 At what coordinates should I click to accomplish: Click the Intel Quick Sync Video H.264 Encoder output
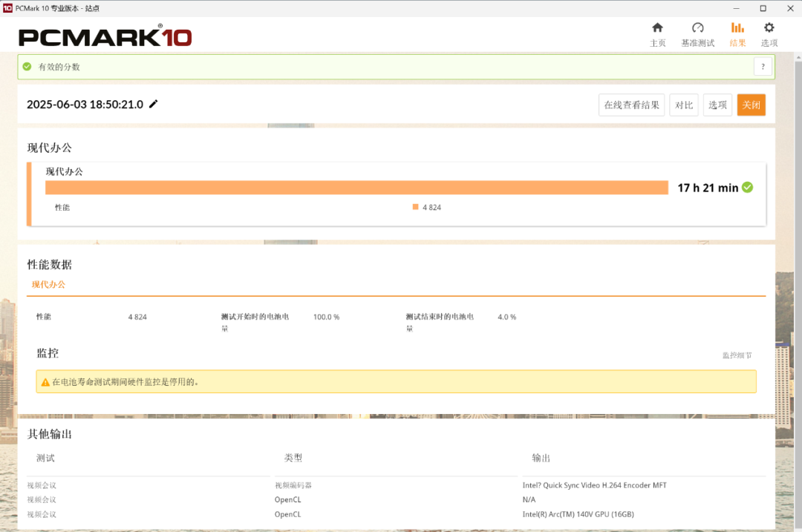click(594, 485)
